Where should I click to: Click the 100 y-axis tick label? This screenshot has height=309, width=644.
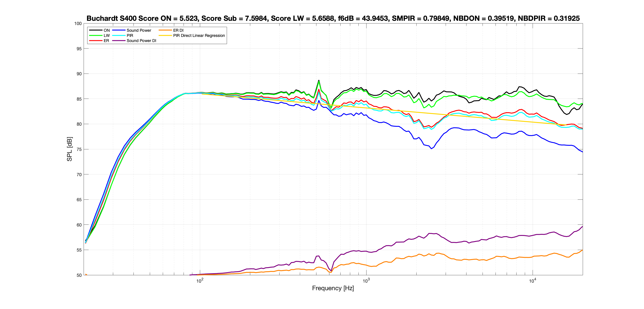pyautogui.click(x=78, y=23)
